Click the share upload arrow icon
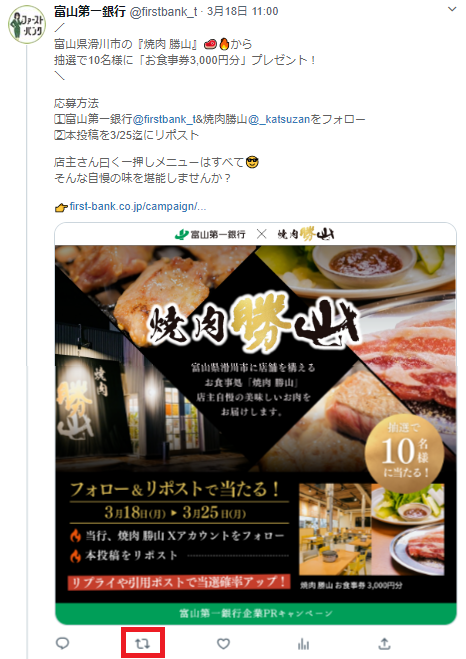 pos(384,643)
